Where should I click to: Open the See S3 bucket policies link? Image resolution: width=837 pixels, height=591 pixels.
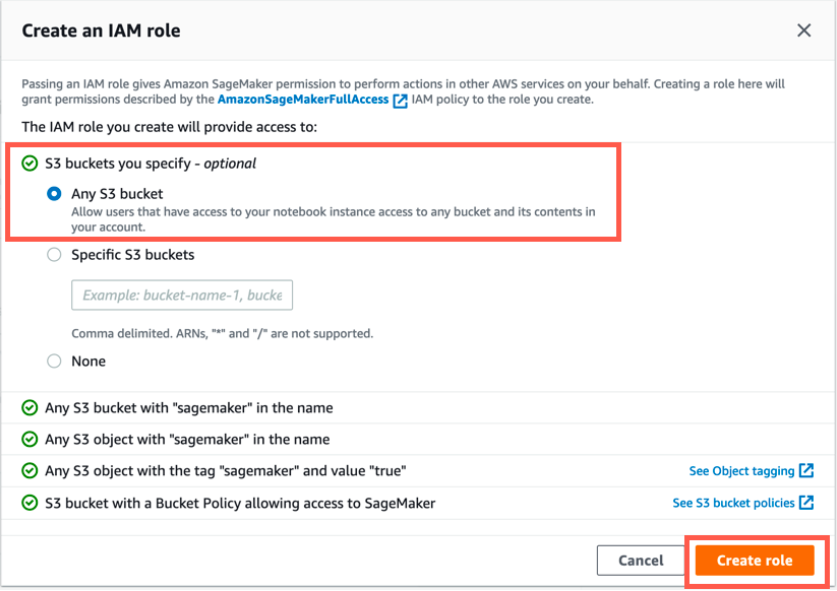click(733, 503)
